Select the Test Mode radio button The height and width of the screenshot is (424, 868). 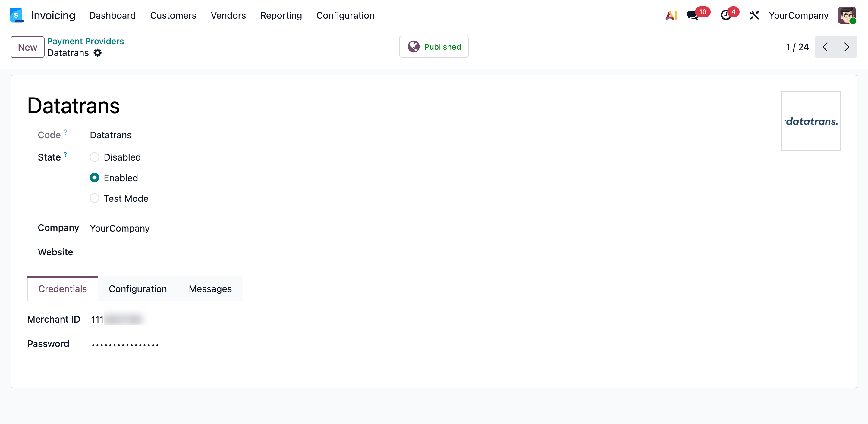pos(94,198)
